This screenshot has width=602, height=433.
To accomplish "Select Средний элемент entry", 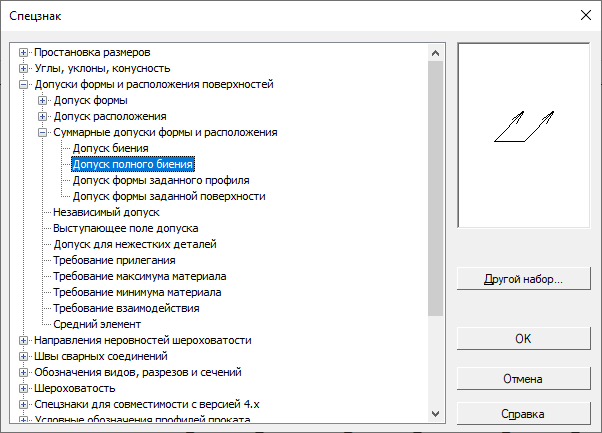I will 97,324.
